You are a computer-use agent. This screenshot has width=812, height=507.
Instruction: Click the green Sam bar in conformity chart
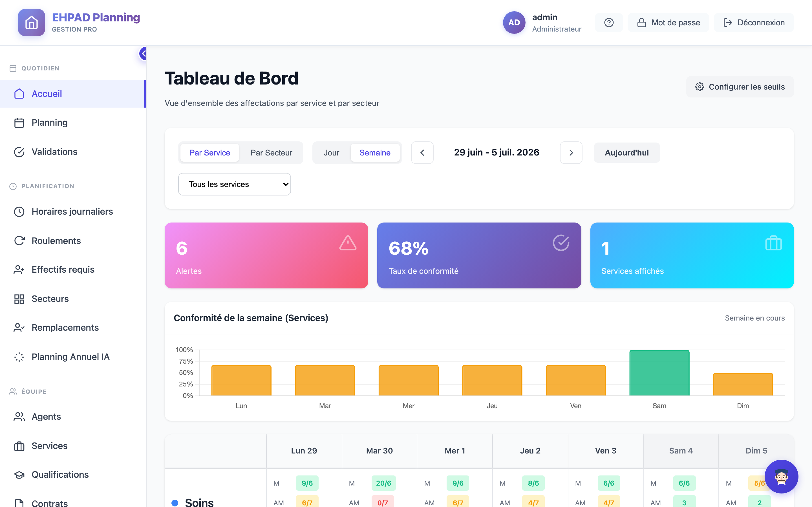[x=659, y=373]
